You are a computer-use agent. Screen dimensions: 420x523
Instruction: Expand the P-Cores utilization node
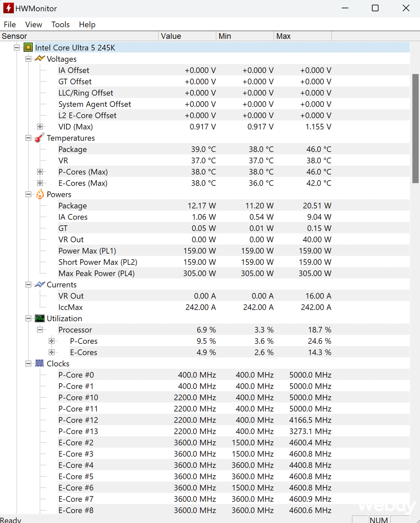click(52, 341)
